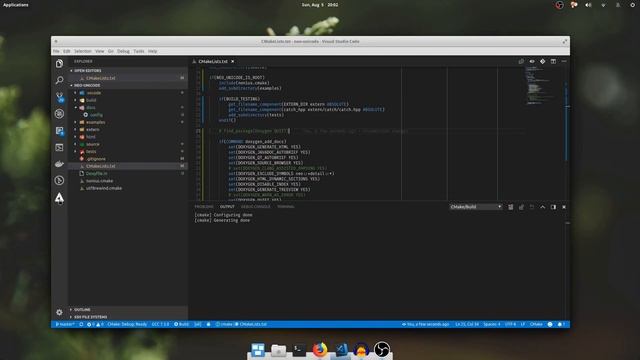Open the CMake triangle view in activity bar

click(x=60, y=198)
